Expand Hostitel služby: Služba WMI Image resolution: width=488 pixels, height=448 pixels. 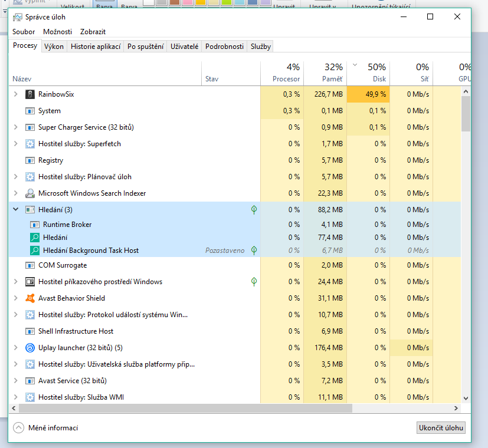[x=15, y=397]
